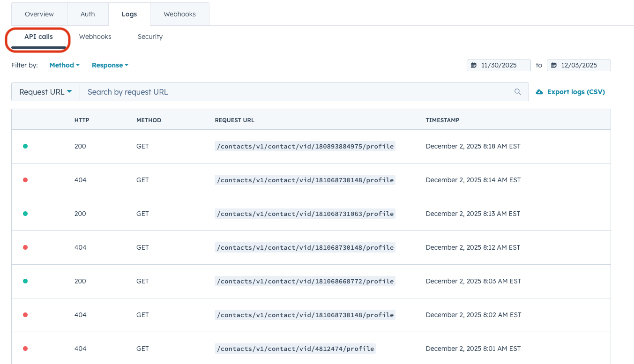
Task: Open the Method filter dropdown
Action: coord(64,65)
